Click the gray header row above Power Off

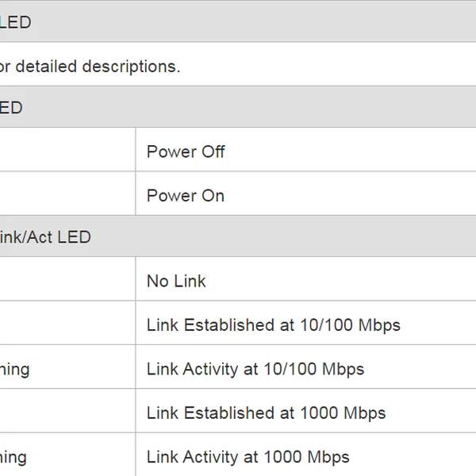238,108
